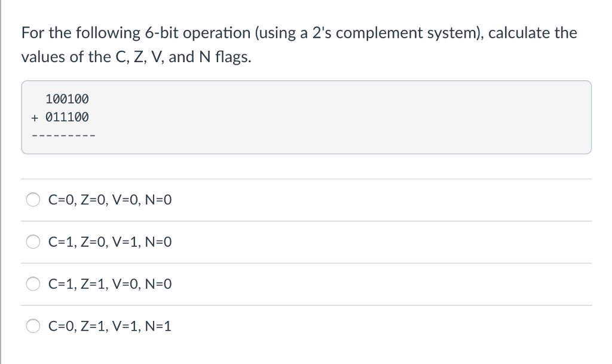Image resolution: width=612 pixels, height=364 pixels.
Task: Click the answer label text 'C=0, Z=0, V=0, N=0'
Action: point(110,200)
